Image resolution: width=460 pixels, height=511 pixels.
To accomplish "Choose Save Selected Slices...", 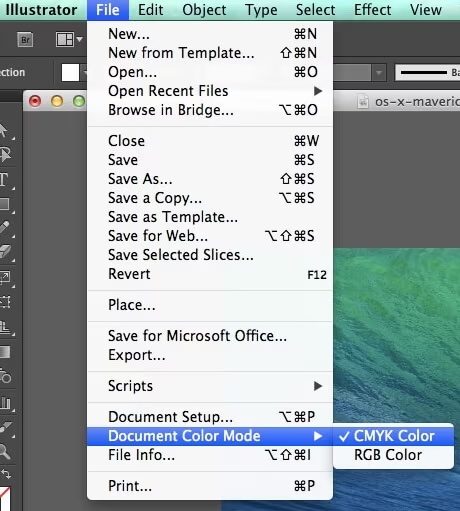I will click(x=210, y=255).
